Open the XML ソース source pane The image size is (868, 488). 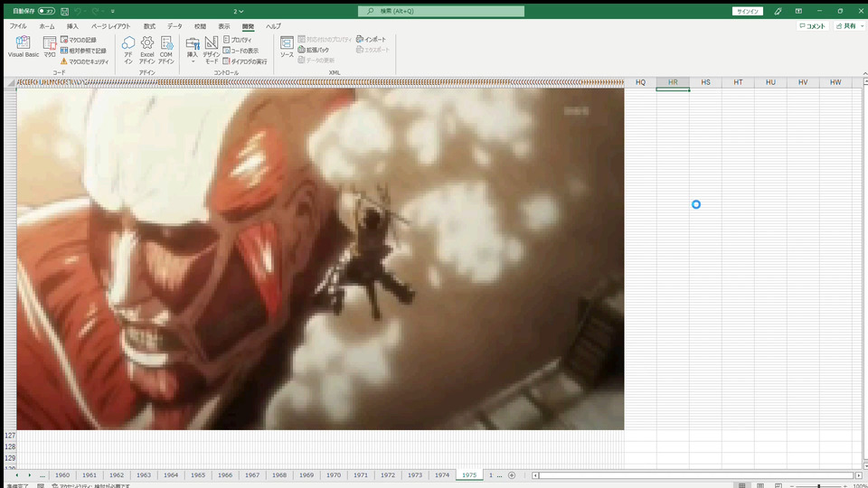click(x=287, y=47)
